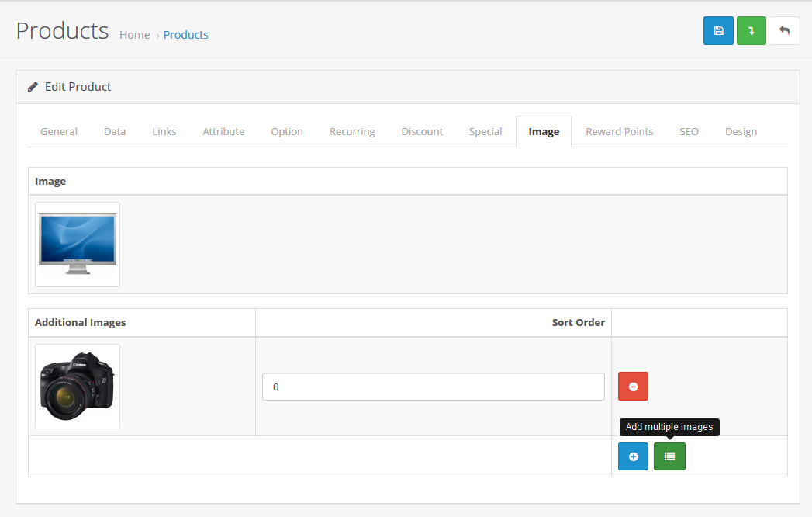
Task: Click the blue save floppy disk icon
Action: coord(718,31)
